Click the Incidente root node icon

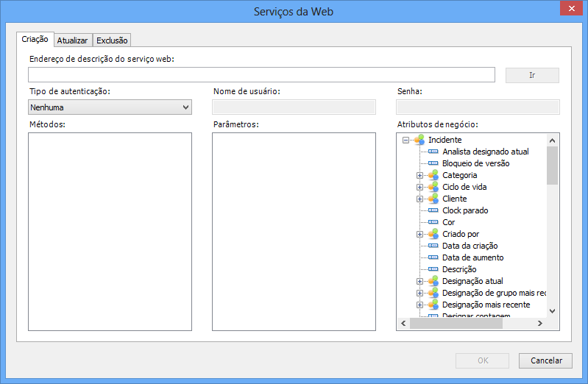tap(419, 140)
